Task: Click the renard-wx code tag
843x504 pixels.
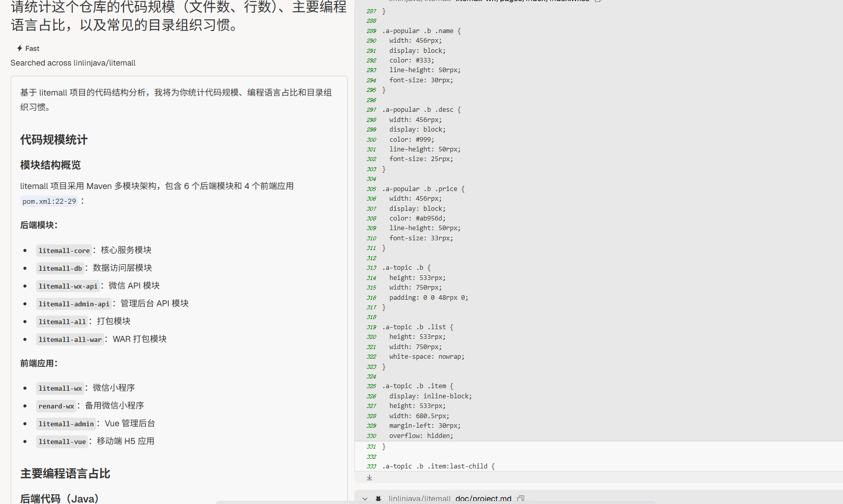Action: point(56,406)
